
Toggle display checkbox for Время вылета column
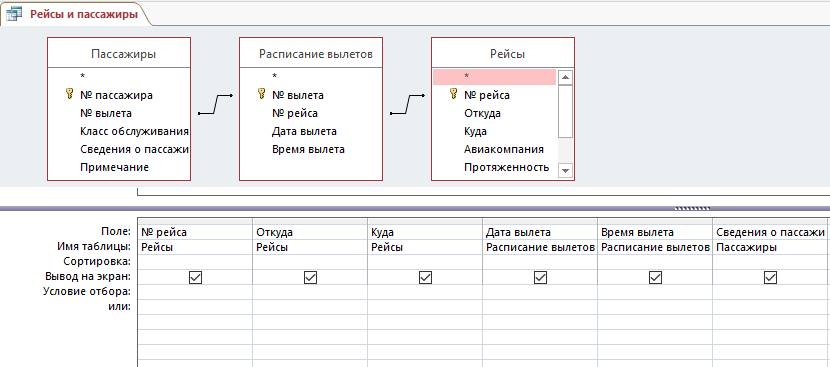click(x=655, y=278)
